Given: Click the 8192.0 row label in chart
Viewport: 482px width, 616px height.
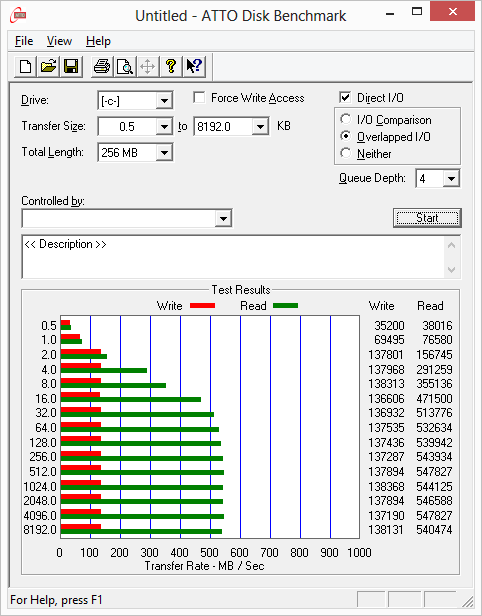Looking at the screenshot, I should pos(40,530).
